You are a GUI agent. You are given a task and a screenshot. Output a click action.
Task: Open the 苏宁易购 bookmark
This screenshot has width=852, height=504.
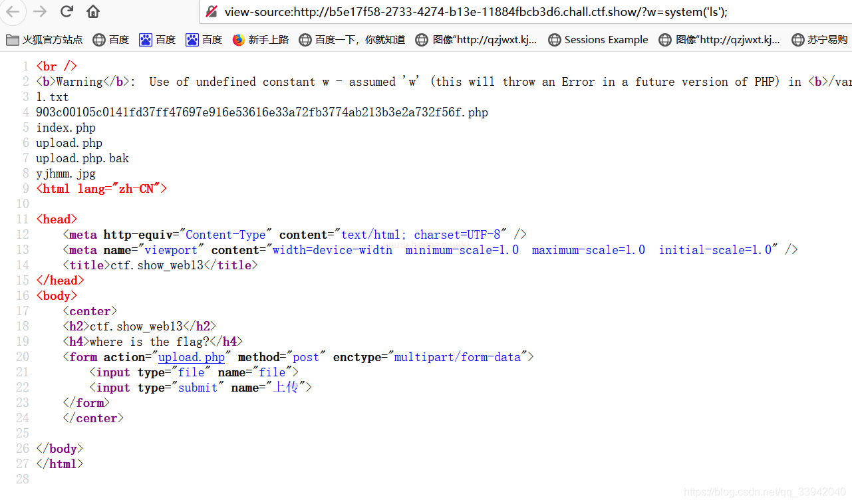click(819, 40)
